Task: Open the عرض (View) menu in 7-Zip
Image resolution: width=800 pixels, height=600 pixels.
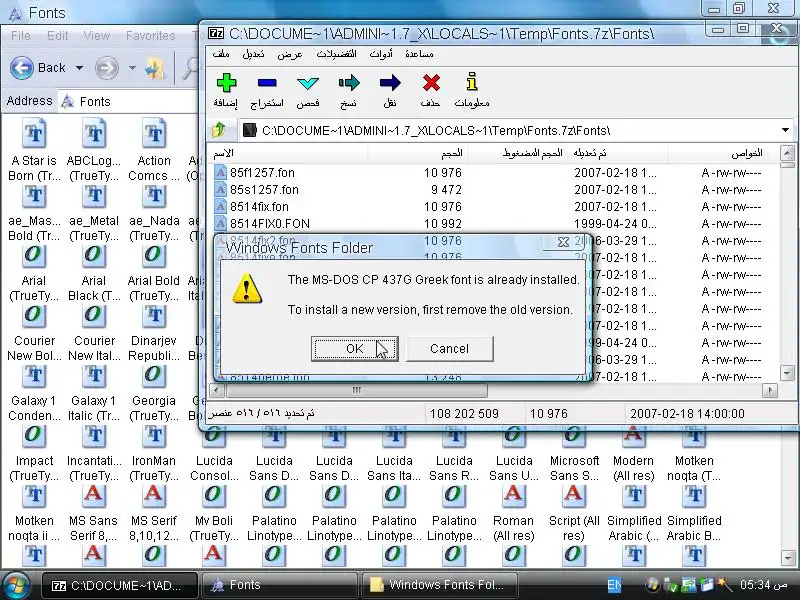Action: (290, 54)
